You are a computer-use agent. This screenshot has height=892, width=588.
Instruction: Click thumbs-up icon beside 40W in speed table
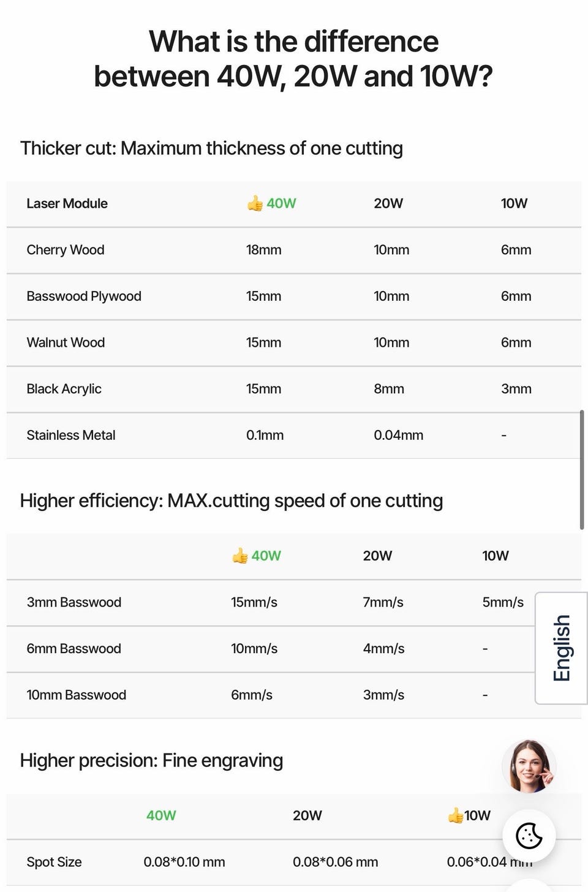click(x=240, y=556)
